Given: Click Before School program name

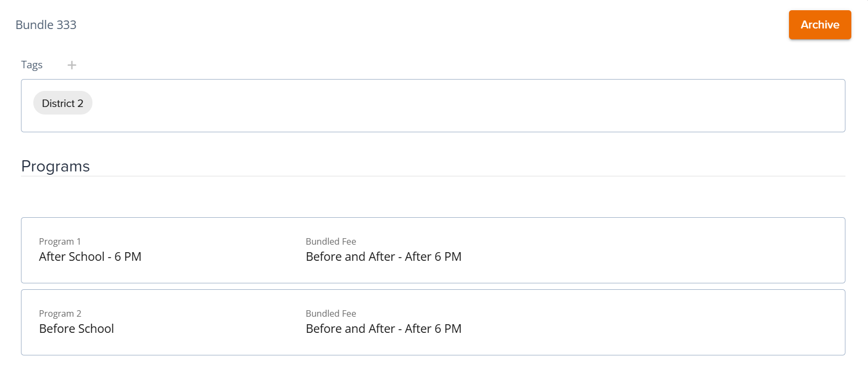Looking at the screenshot, I should (76, 329).
